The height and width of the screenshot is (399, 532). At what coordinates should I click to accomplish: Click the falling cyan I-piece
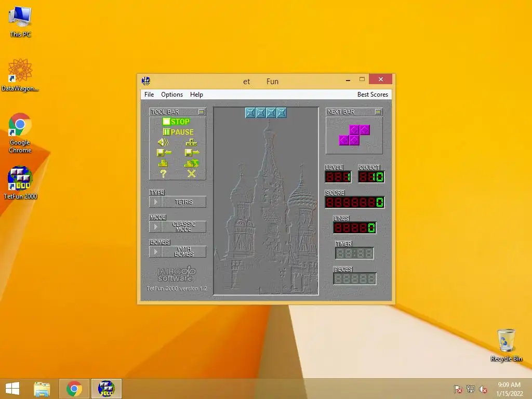coord(266,113)
